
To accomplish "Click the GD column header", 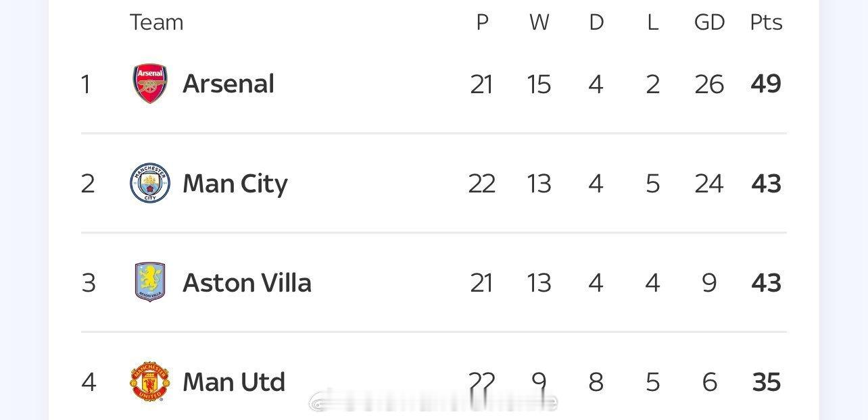I will click(x=709, y=22).
